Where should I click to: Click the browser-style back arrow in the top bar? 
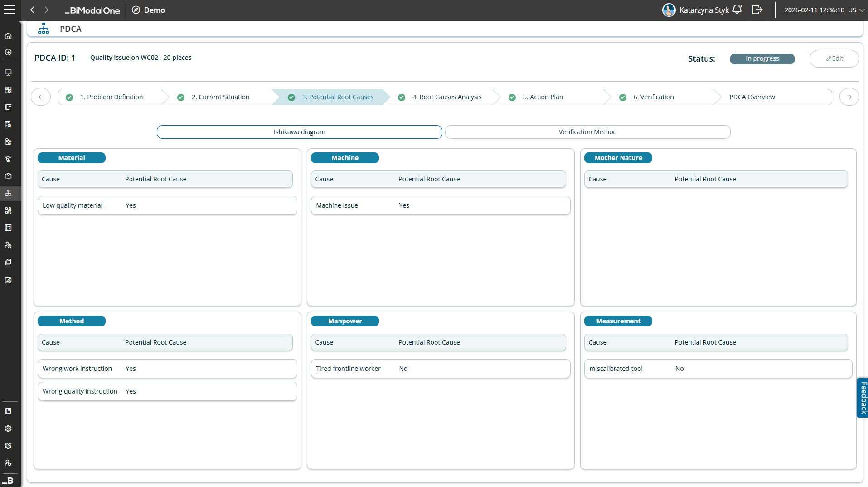point(32,10)
